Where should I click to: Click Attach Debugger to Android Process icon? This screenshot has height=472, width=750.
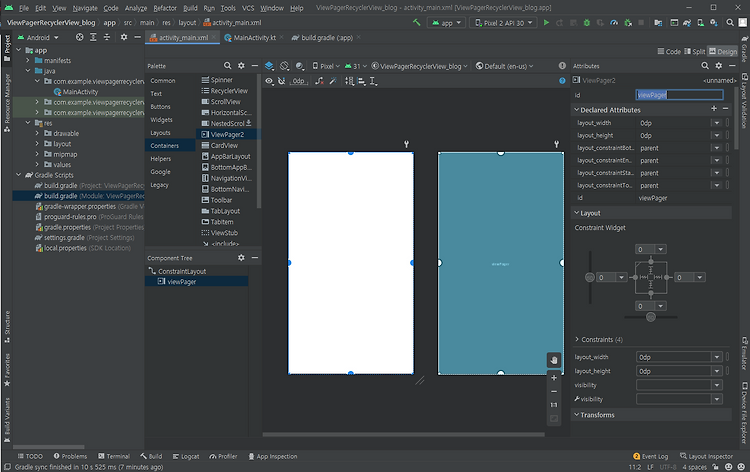tap(628, 22)
